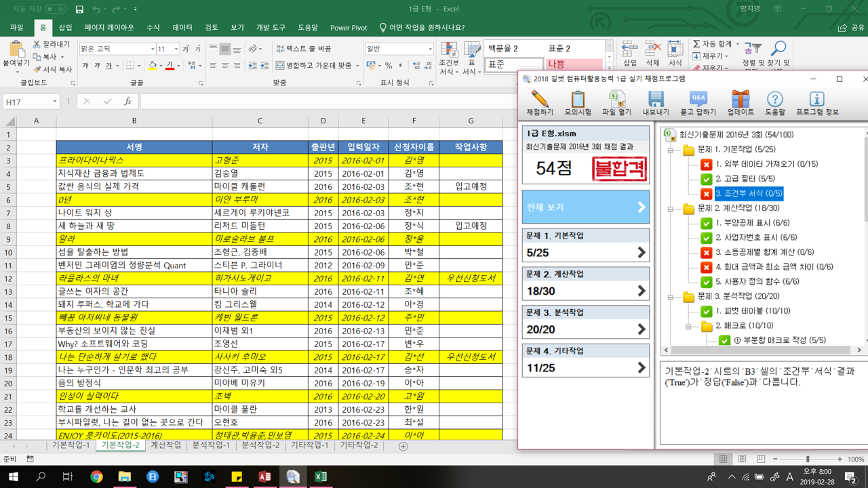Click the yellow fill color button
The height and width of the screenshot is (488, 868).
click(x=153, y=66)
